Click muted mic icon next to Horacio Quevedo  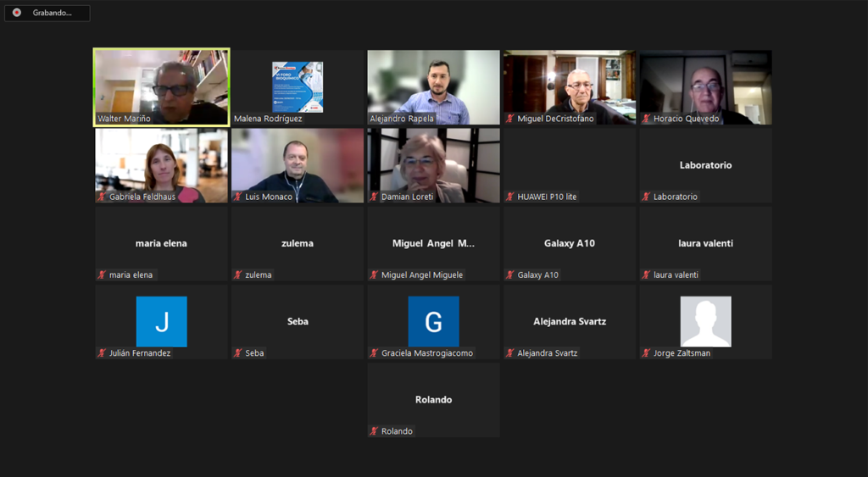coord(647,119)
